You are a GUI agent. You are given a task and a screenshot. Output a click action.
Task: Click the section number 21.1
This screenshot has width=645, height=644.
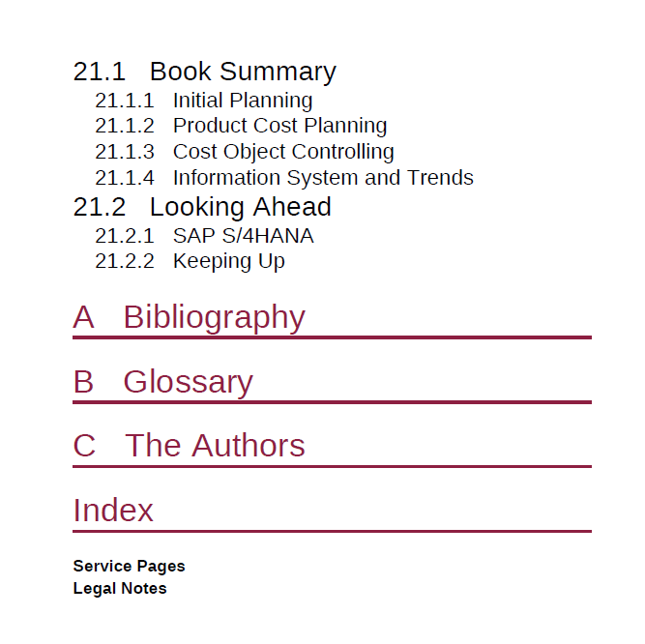(100, 72)
